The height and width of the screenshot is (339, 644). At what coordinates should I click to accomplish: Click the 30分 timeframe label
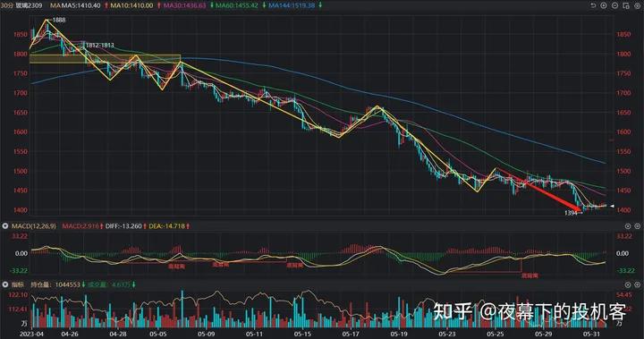pyautogui.click(x=6, y=5)
